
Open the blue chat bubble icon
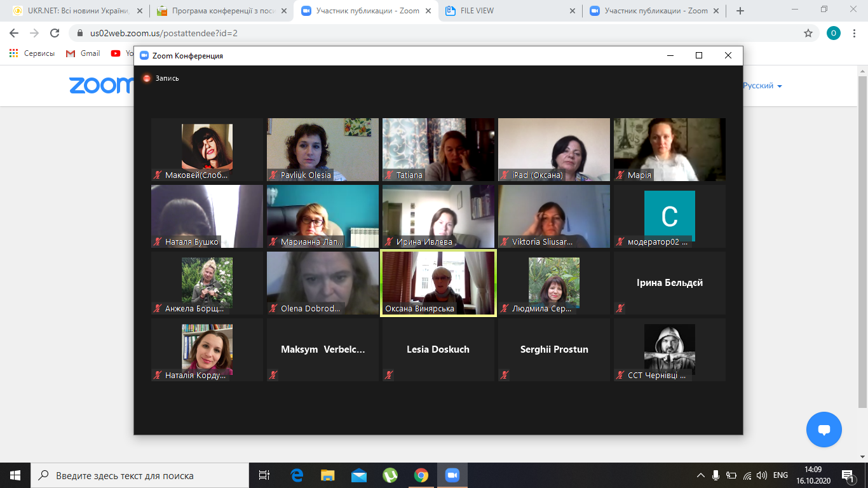[x=824, y=430]
